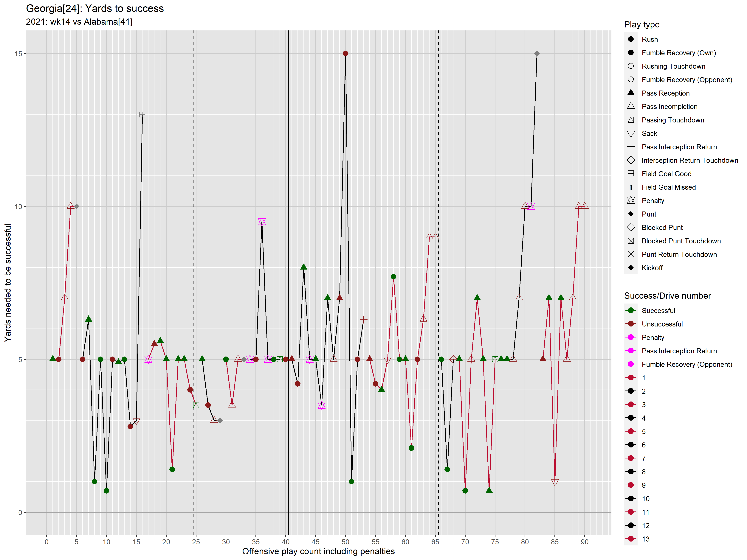Click the Punt filled diamond icon
Screen dimensions: 747x560
[630, 214]
